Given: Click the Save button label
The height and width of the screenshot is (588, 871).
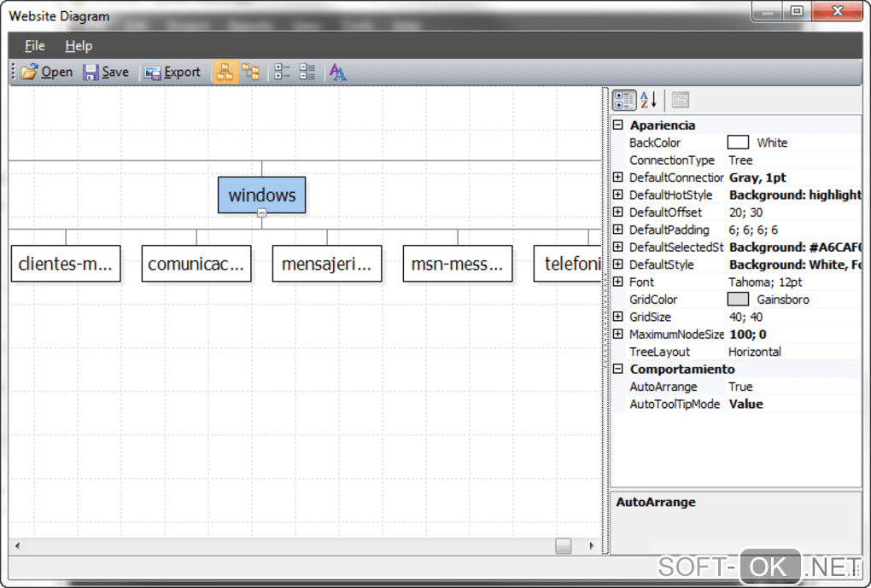Looking at the screenshot, I should (115, 73).
